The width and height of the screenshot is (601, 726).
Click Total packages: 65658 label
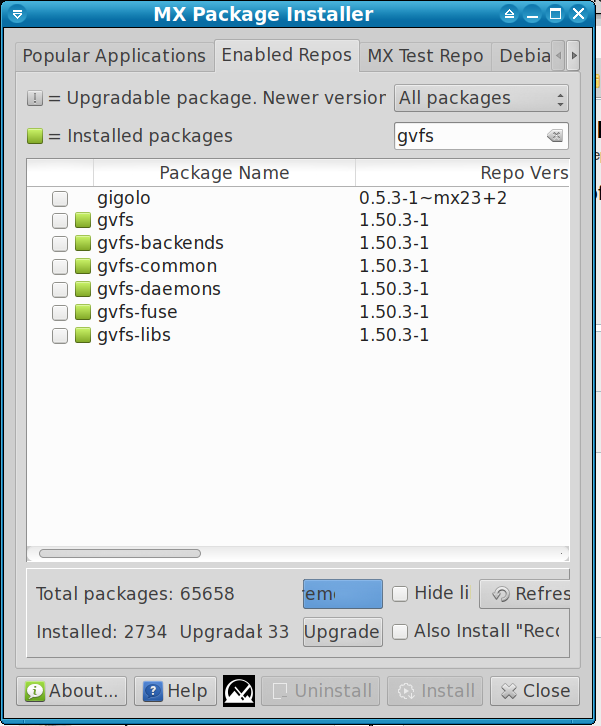[x=135, y=594]
